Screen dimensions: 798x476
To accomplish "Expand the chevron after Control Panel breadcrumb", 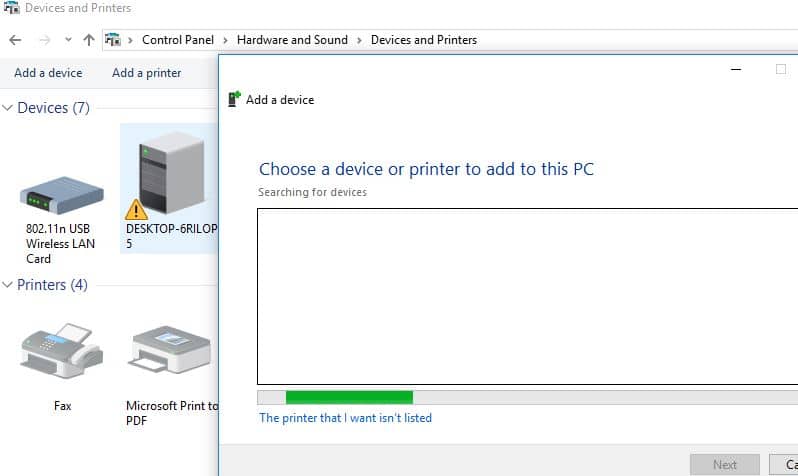I will 226,40.
